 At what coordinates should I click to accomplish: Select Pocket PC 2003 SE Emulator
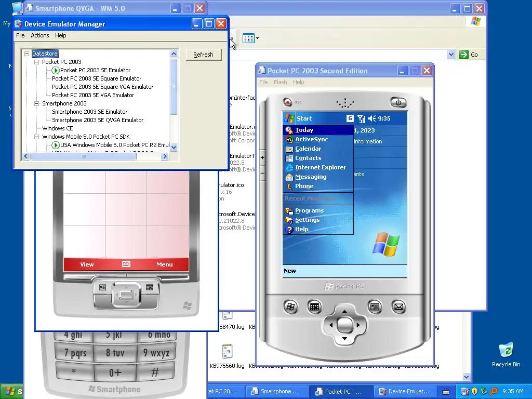click(96, 70)
